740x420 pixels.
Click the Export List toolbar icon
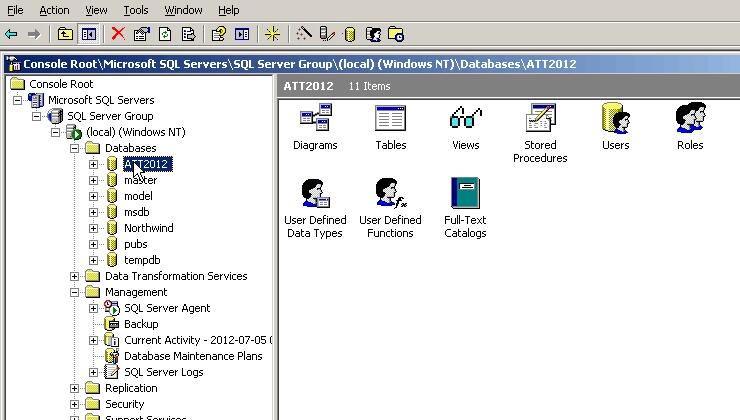pos(188,34)
